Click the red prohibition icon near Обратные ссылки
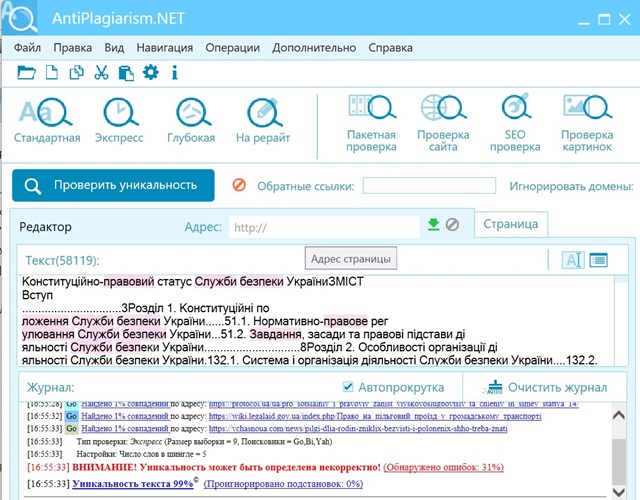This screenshot has width=640, height=500. [x=239, y=185]
